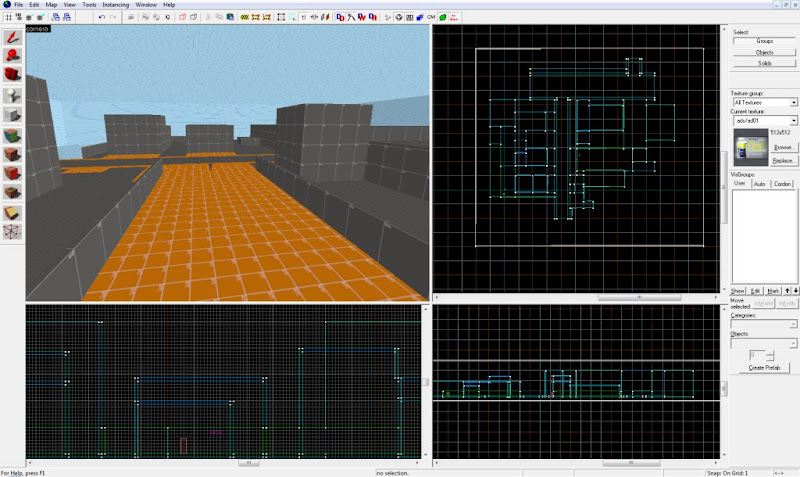Switch to the Auto VisGroups tab

pyautogui.click(x=759, y=184)
